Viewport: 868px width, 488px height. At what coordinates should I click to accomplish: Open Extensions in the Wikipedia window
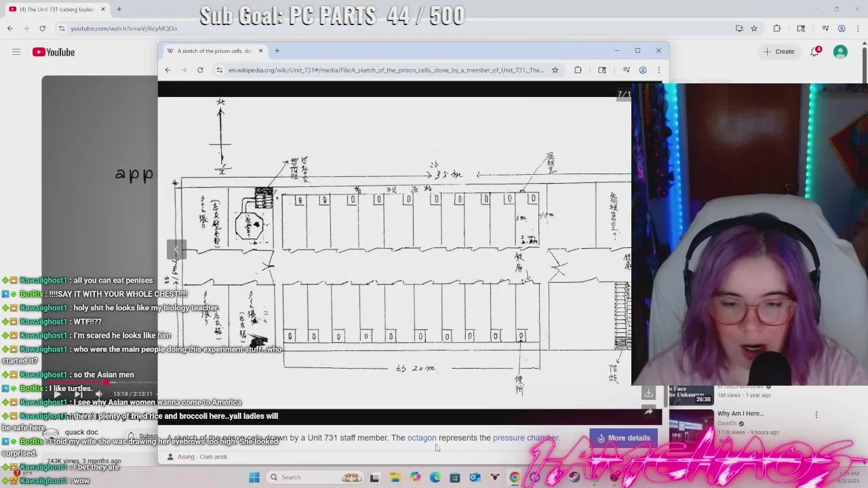tap(578, 70)
